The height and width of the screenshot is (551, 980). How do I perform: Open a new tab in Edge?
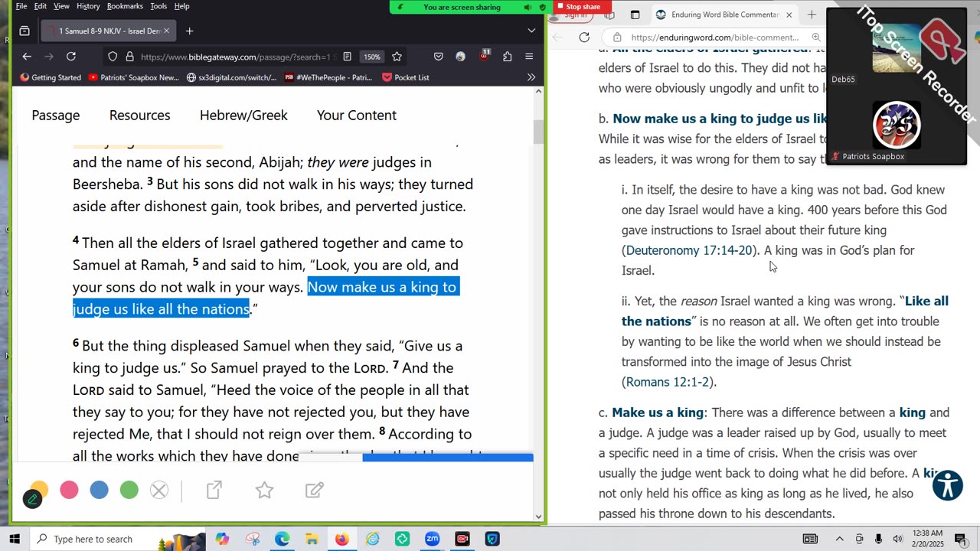[x=812, y=15]
